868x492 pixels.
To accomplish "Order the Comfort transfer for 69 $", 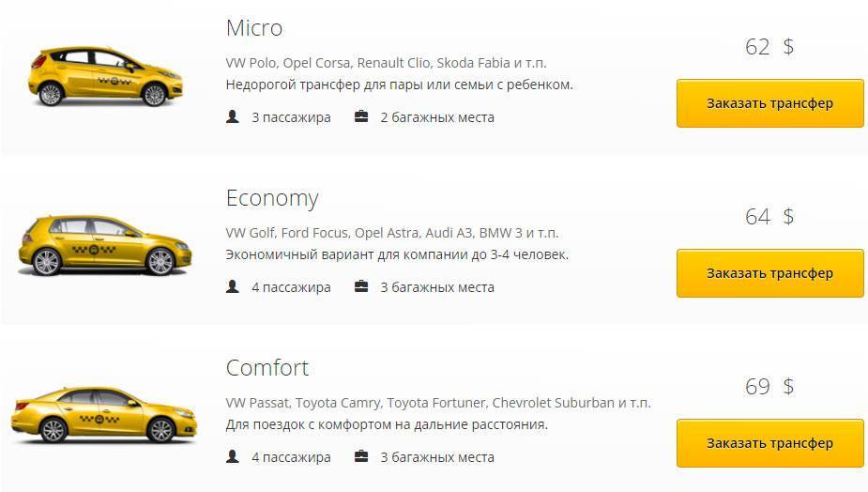I will click(x=769, y=443).
